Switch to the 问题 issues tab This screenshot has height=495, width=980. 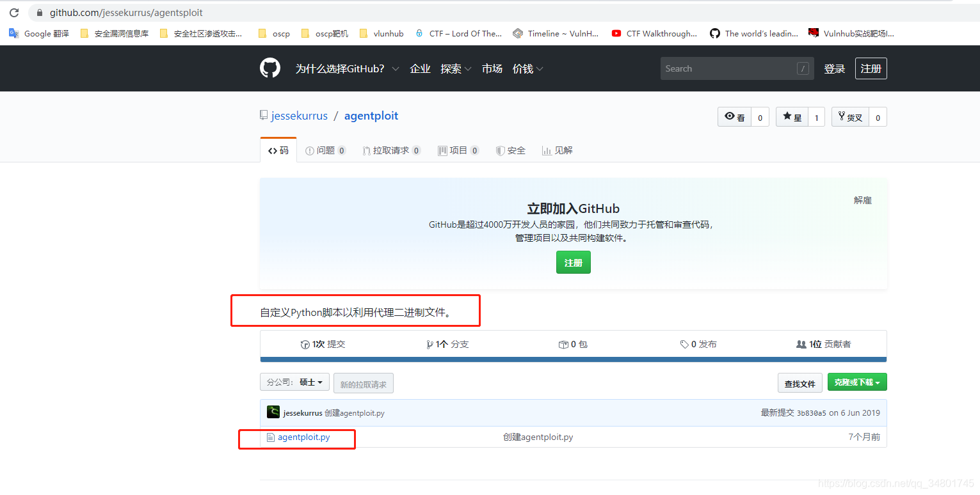tap(326, 150)
